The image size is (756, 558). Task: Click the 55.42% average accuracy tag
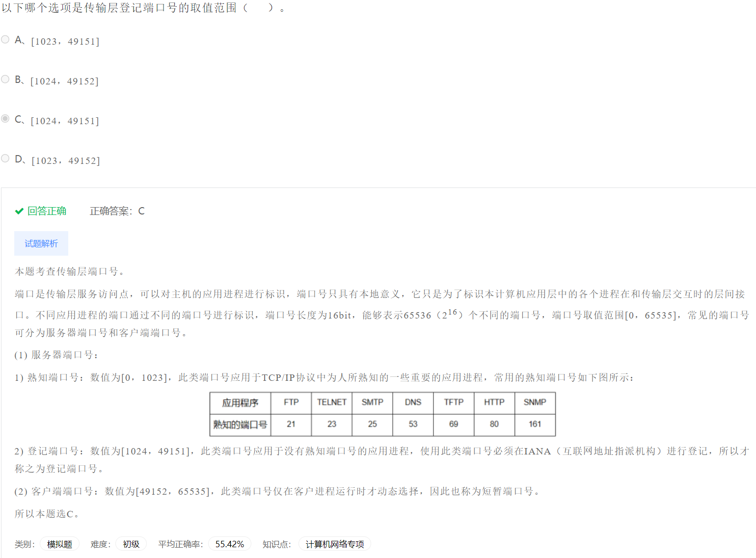pos(230,544)
